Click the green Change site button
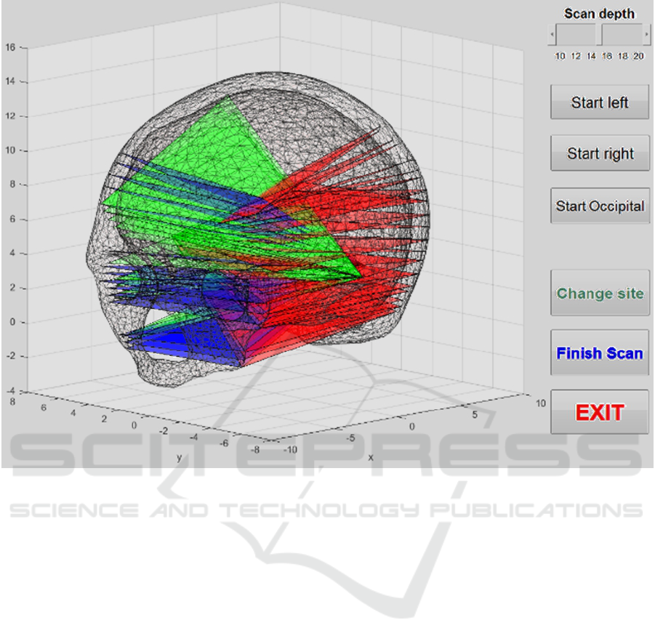Screen dimensions: 655x644 (600, 294)
